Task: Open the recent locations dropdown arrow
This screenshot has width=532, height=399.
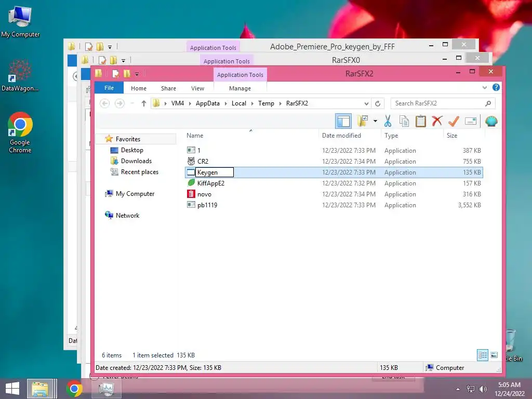Action: (x=132, y=103)
